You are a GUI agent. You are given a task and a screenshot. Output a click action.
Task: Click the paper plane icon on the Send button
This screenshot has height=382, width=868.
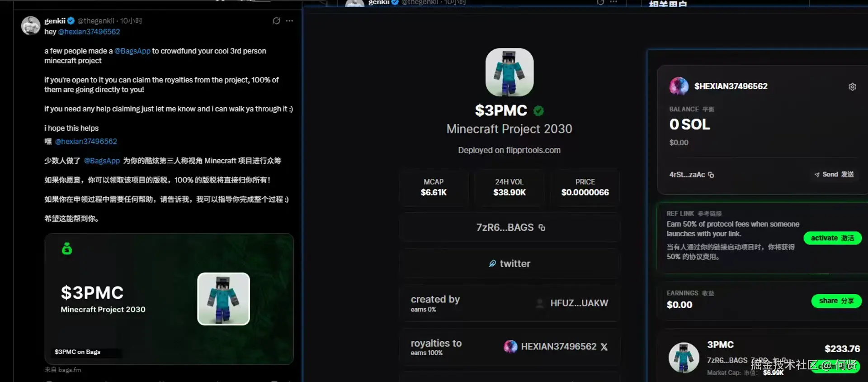click(817, 175)
